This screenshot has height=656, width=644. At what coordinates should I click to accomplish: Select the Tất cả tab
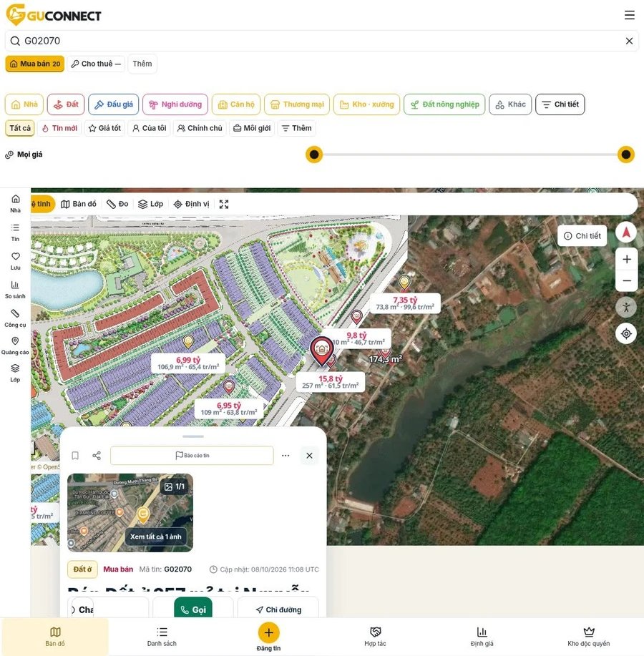click(x=20, y=129)
